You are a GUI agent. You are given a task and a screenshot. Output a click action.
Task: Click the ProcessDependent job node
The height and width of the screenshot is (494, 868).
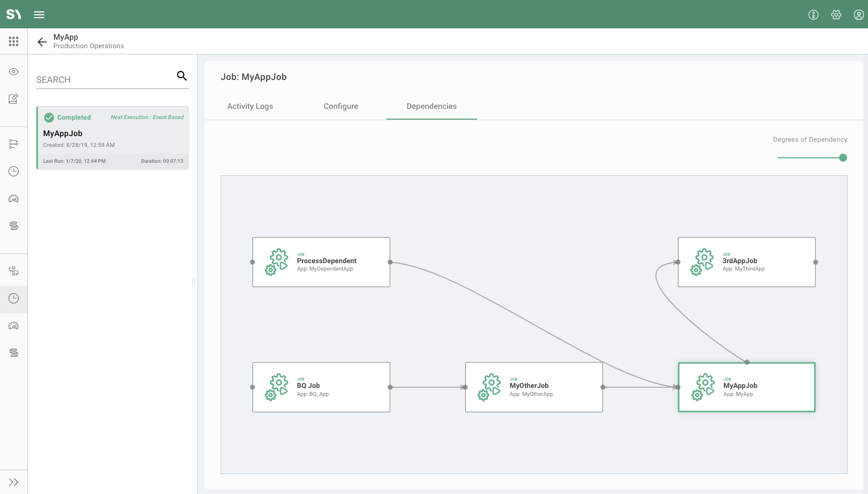[321, 262]
